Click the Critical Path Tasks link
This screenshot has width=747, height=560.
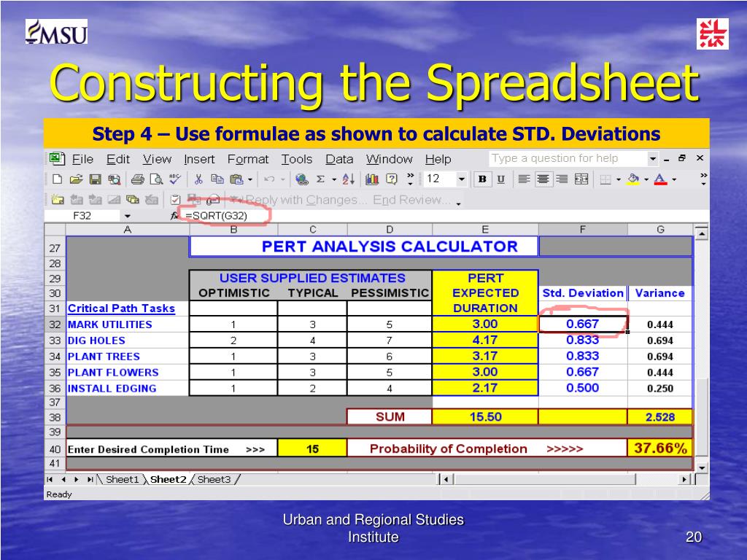click(121, 308)
